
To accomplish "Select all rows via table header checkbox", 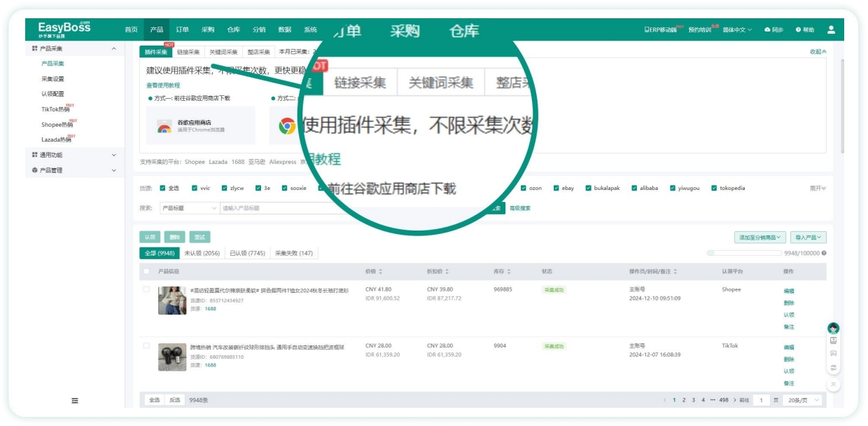I will 146,271.
